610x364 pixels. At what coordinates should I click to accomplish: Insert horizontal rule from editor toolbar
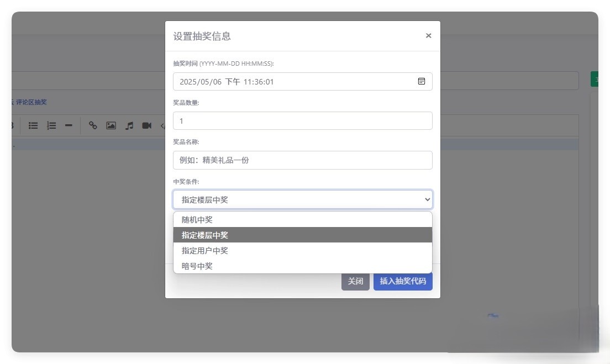[x=69, y=125]
